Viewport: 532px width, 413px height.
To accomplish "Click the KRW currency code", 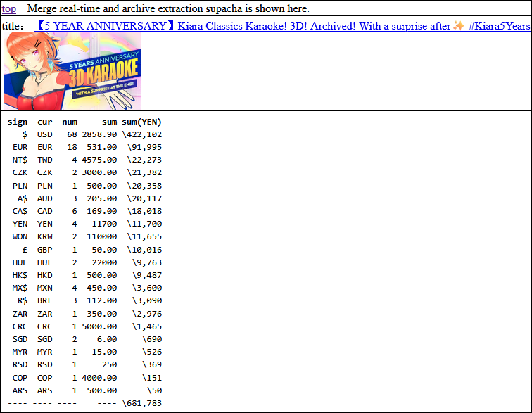I will click(x=45, y=236).
